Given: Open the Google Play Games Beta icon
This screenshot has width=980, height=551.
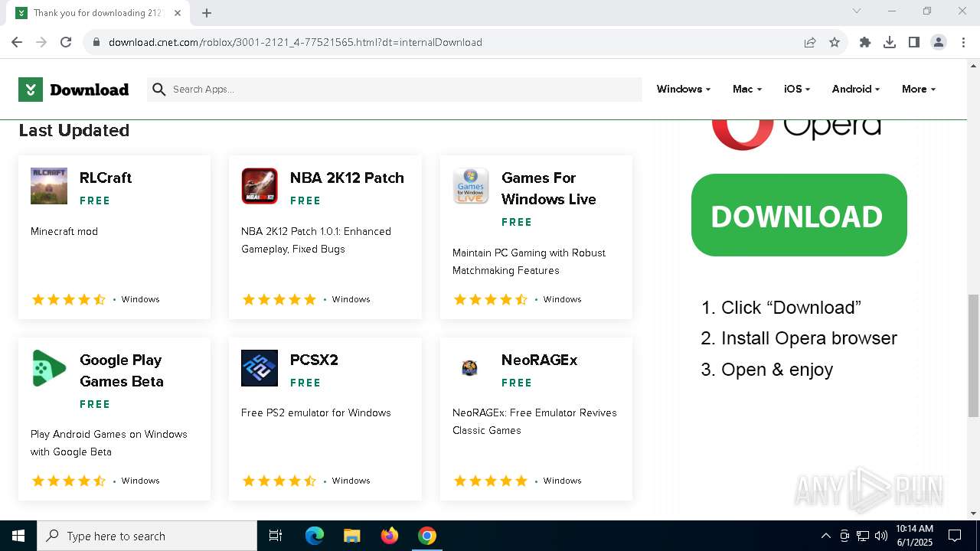Looking at the screenshot, I should coord(49,368).
